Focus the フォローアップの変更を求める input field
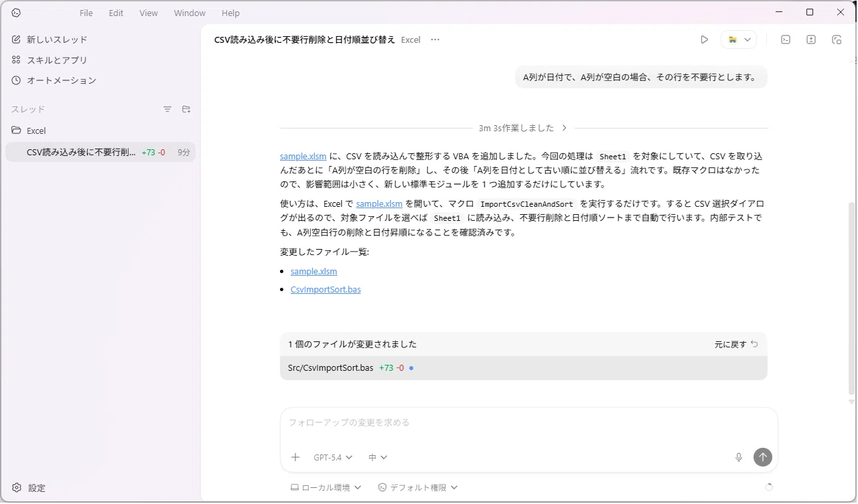The height and width of the screenshot is (504, 858). pos(528,423)
